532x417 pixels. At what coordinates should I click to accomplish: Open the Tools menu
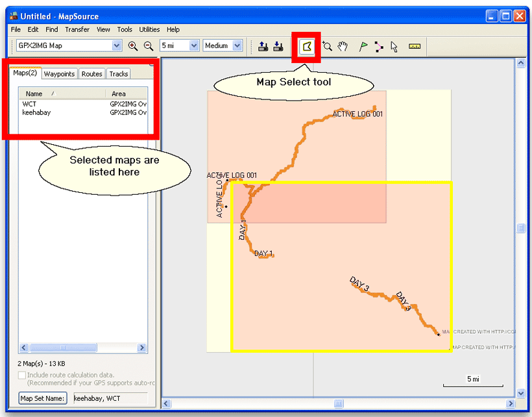pos(125,29)
